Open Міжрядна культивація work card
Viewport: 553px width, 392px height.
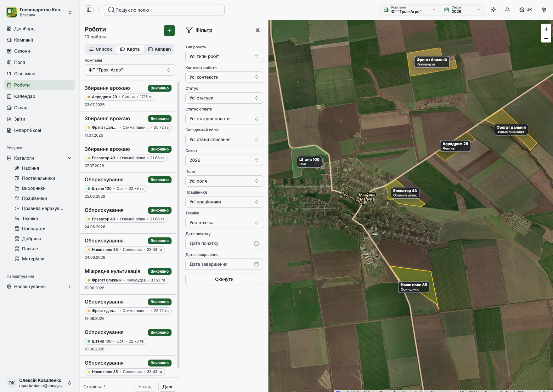128,279
